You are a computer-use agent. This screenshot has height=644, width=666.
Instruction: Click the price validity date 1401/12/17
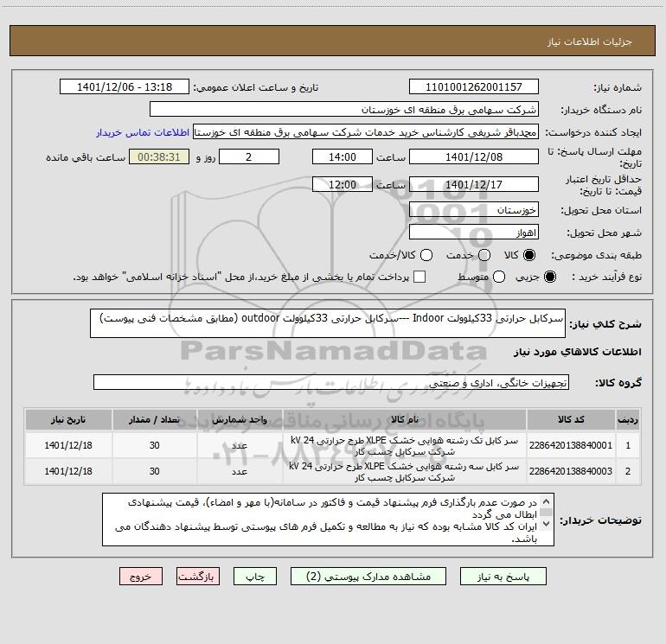pyautogui.click(x=474, y=184)
